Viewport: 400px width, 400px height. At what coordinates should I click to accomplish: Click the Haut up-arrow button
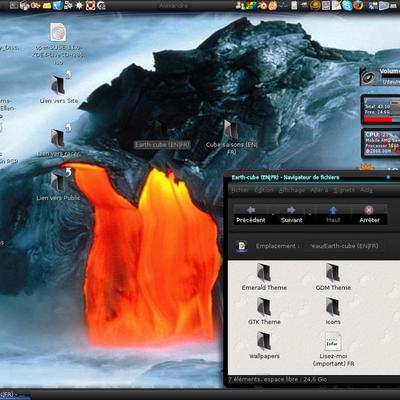333,215
